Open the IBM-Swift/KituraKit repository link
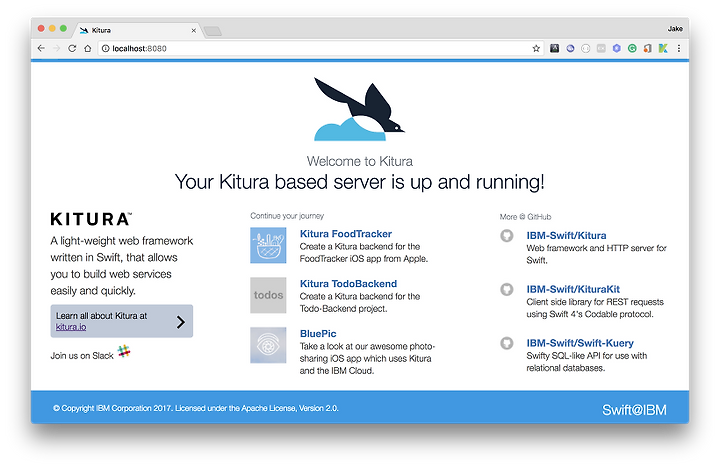This screenshot has width=720, height=468. coord(573,289)
